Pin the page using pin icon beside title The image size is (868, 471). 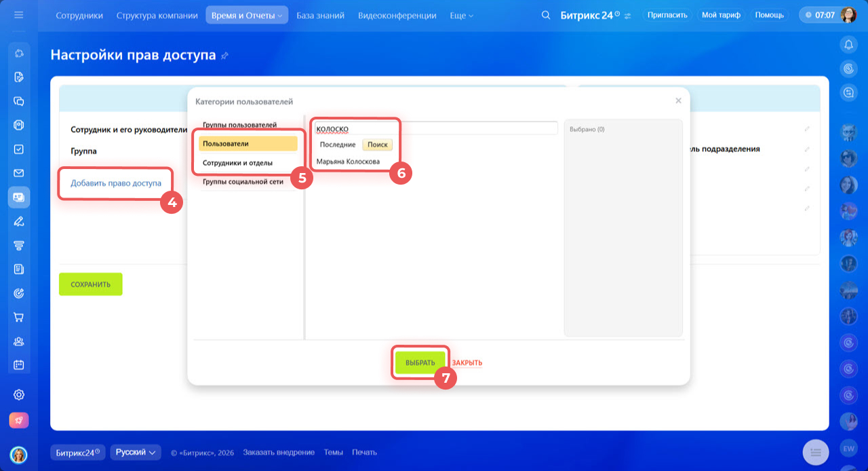pos(224,56)
